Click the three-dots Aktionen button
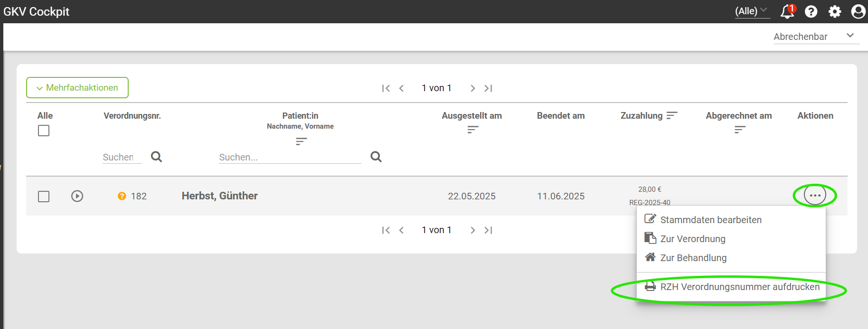The image size is (868, 329). click(x=815, y=196)
